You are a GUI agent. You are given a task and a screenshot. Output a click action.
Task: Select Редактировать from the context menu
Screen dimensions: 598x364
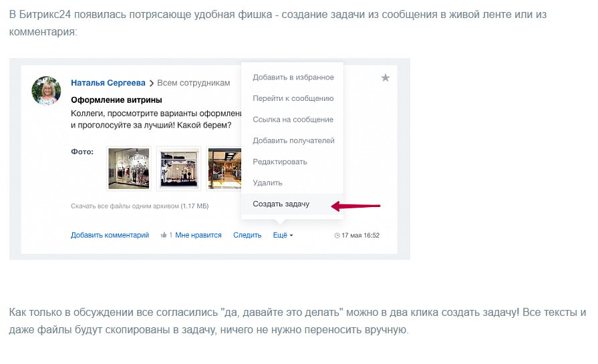279,162
